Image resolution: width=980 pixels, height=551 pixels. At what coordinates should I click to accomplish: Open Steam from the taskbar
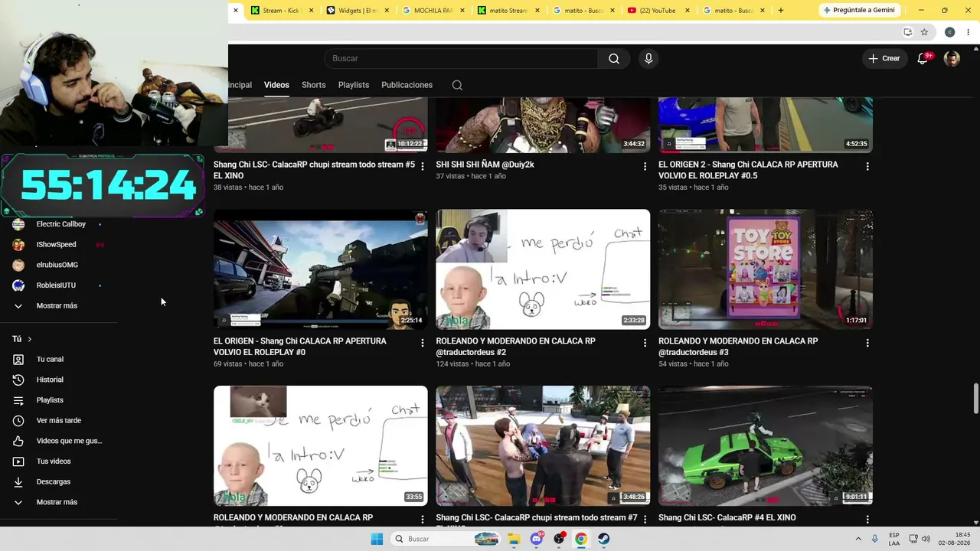[x=604, y=539]
